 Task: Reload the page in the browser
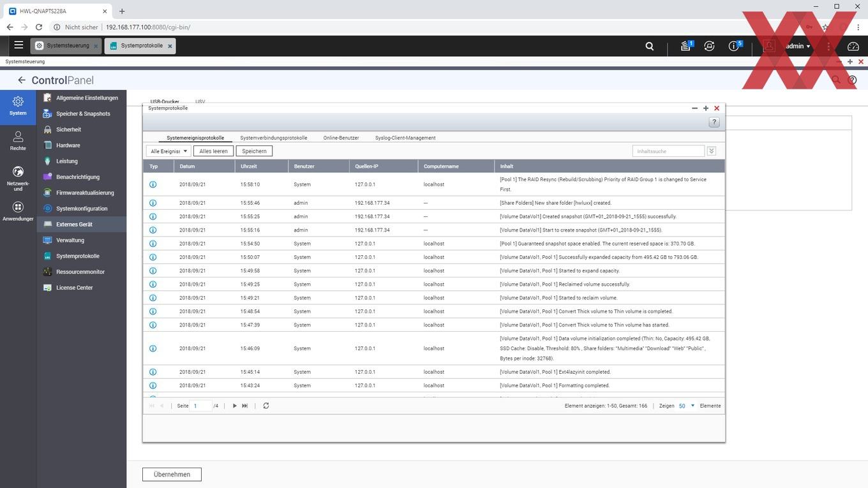(x=39, y=27)
